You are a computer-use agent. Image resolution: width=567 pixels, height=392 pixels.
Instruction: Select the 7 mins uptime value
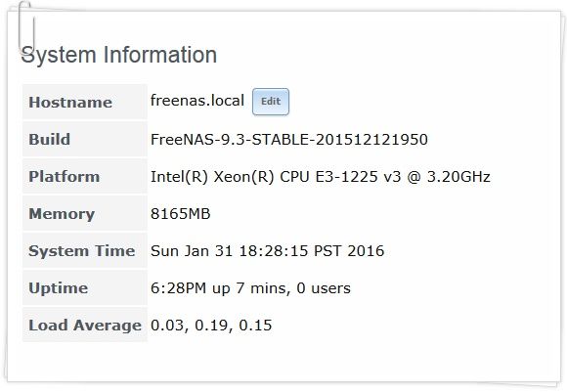coord(250,288)
